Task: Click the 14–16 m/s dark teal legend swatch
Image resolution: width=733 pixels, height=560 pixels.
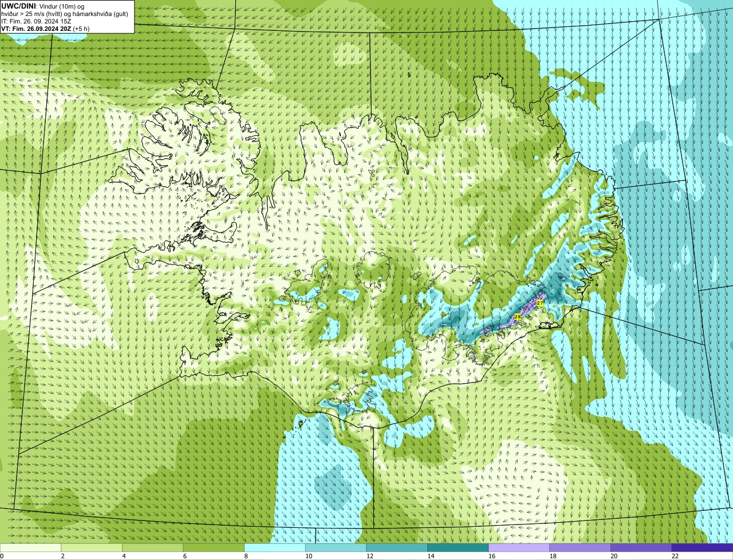Action: (x=458, y=547)
